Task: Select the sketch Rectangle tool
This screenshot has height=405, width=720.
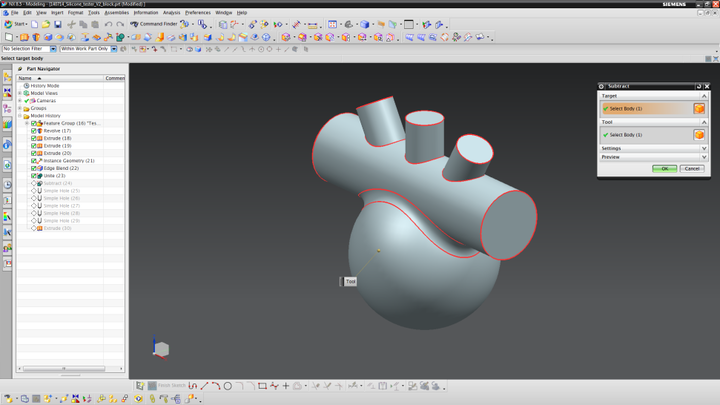Action: pos(262,386)
